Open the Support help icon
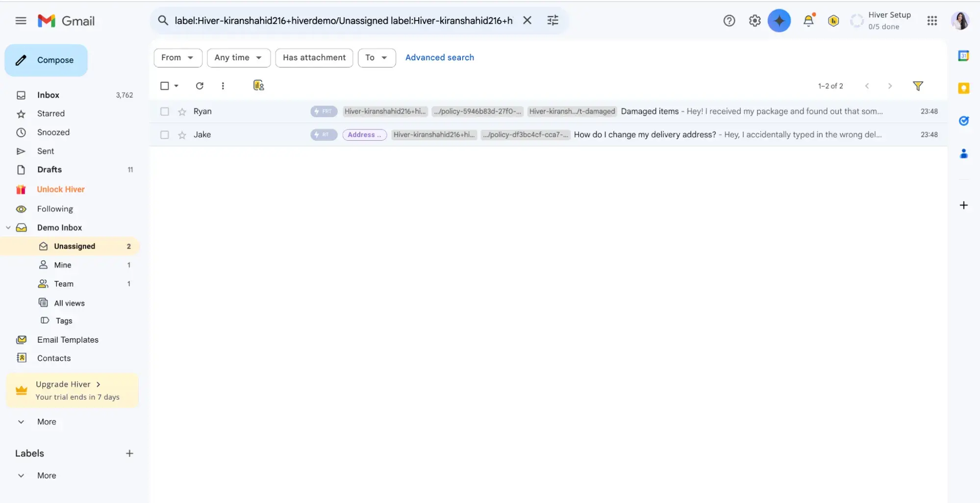Screen dimensions: 980x503 (x=729, y=21)
